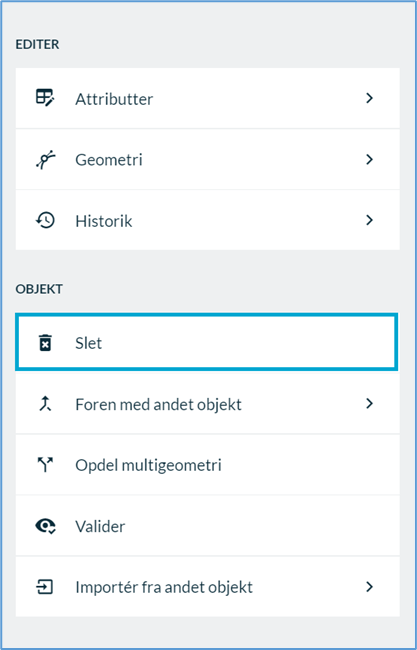Click the split arrows icon for Opdel
Screen dimensions: 417x650
[x=45, y=465]
